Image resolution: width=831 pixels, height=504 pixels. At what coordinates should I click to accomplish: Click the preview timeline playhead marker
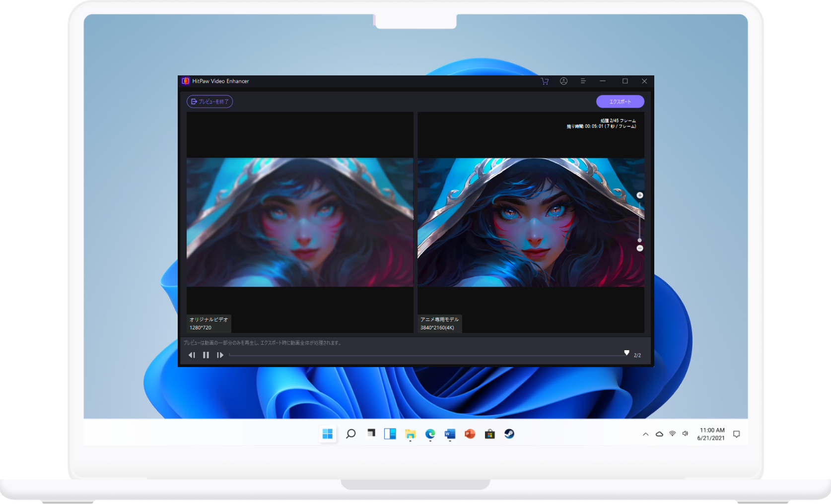626,353
